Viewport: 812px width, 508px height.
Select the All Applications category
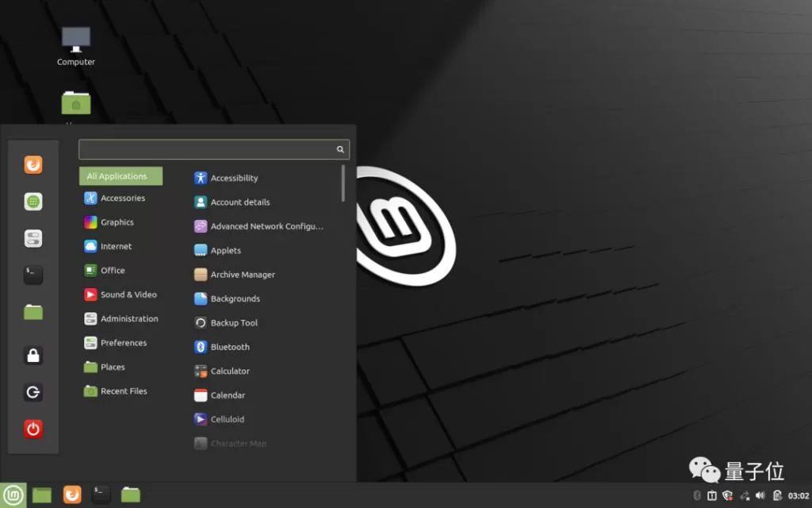[121, 176]
